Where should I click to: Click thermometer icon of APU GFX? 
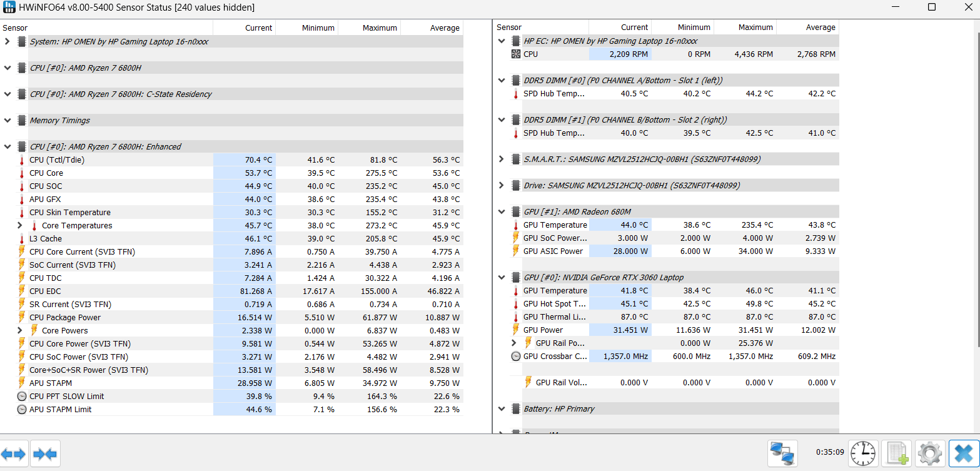point(22,200)
